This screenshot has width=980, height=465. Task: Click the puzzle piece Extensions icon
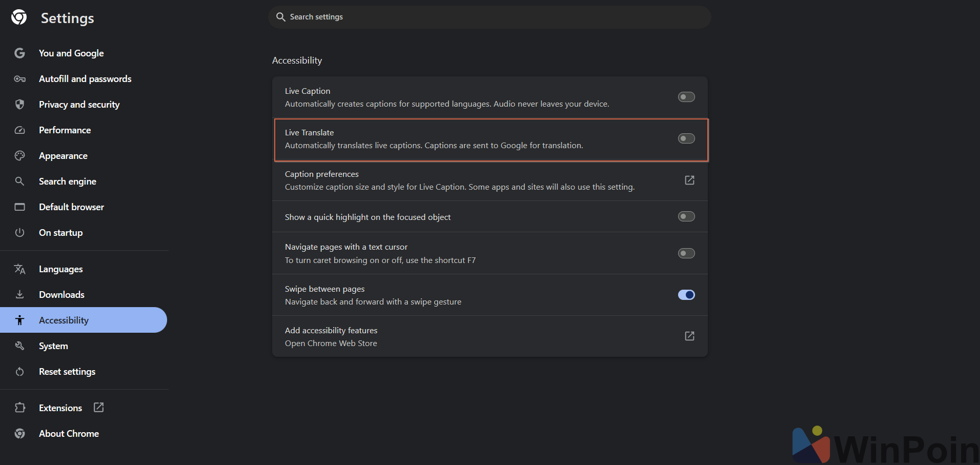pyautogui.click(x=19, y=408)
